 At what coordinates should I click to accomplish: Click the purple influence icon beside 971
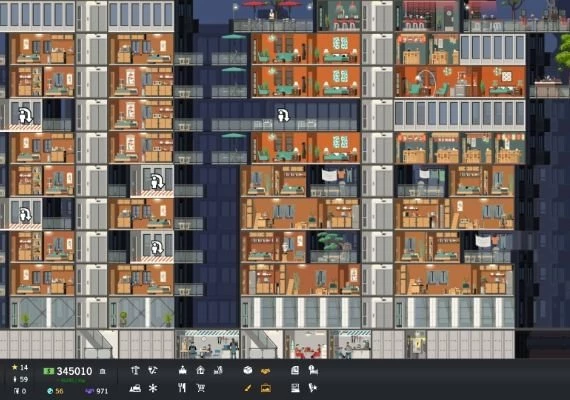click(89, 391)
